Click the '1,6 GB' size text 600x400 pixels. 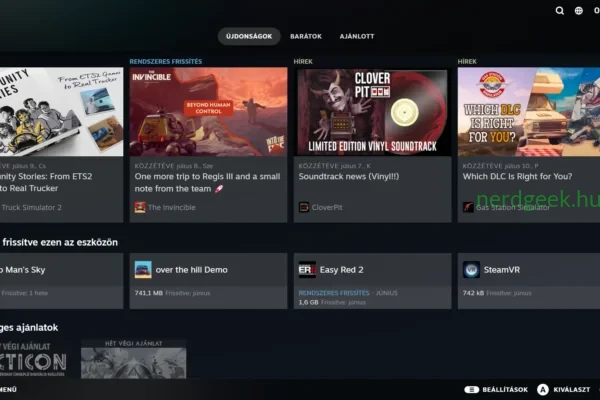308,302
